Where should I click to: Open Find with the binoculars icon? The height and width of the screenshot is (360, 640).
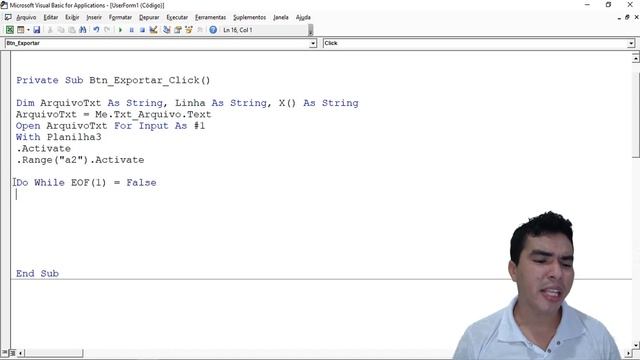(83, 30)
